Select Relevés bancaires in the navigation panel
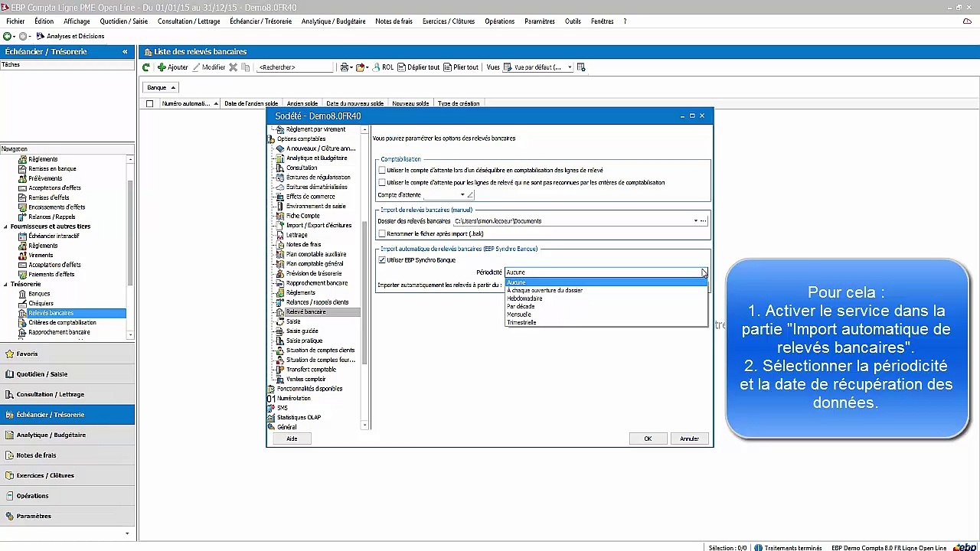Image resolution: width=980 pixels, height=551 pixels. pyautogui.click(x=51, y=313)
